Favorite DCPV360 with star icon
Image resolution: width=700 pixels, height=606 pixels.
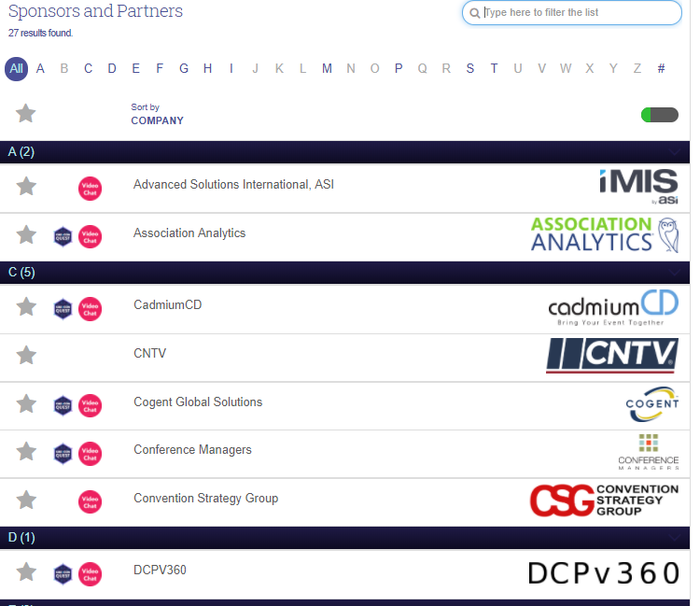click(x=26, y=572)
